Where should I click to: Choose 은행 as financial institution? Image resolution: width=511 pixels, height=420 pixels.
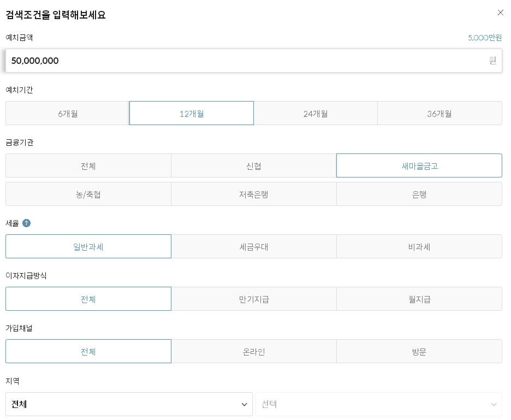(419, 194)
